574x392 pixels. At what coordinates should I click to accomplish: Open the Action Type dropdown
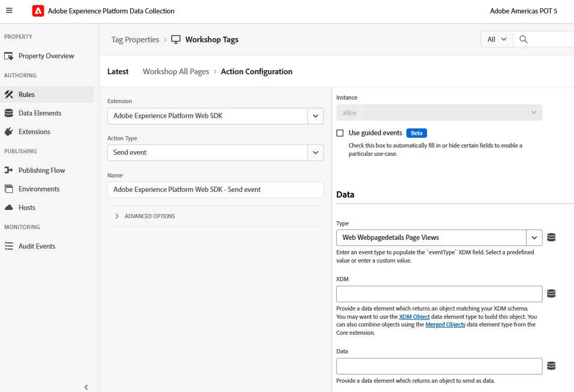[x=316, y=153]
